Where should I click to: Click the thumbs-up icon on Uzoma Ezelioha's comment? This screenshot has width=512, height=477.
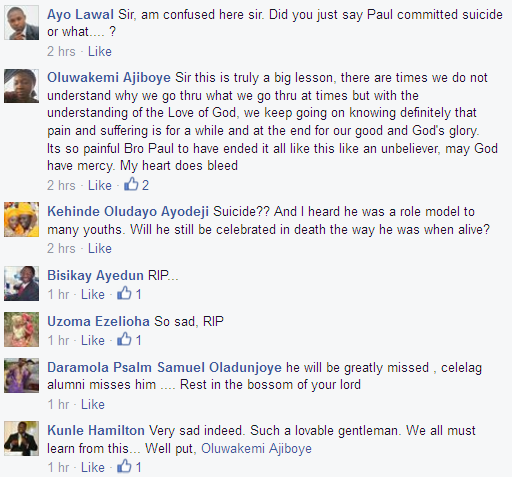point(124,339)
